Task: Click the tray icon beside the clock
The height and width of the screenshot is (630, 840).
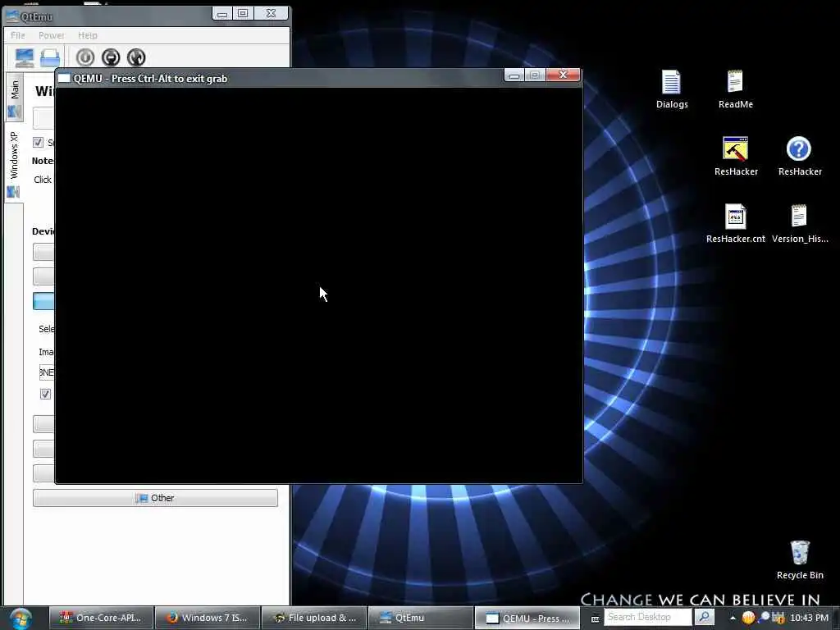Action: [x=778, y=618]
